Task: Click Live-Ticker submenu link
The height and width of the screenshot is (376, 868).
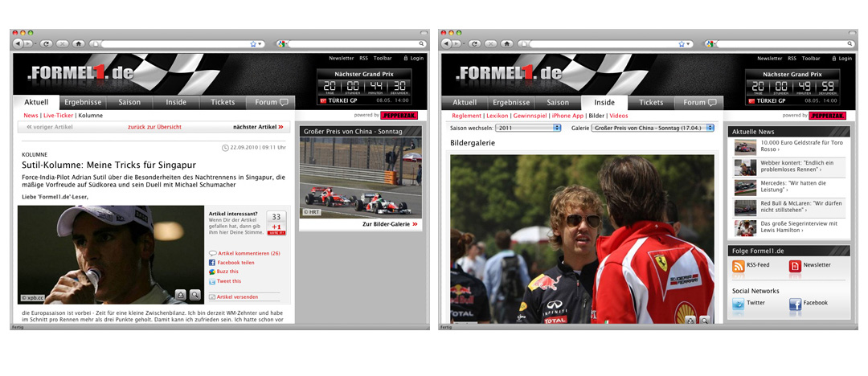Action: [x=58, y=115]
